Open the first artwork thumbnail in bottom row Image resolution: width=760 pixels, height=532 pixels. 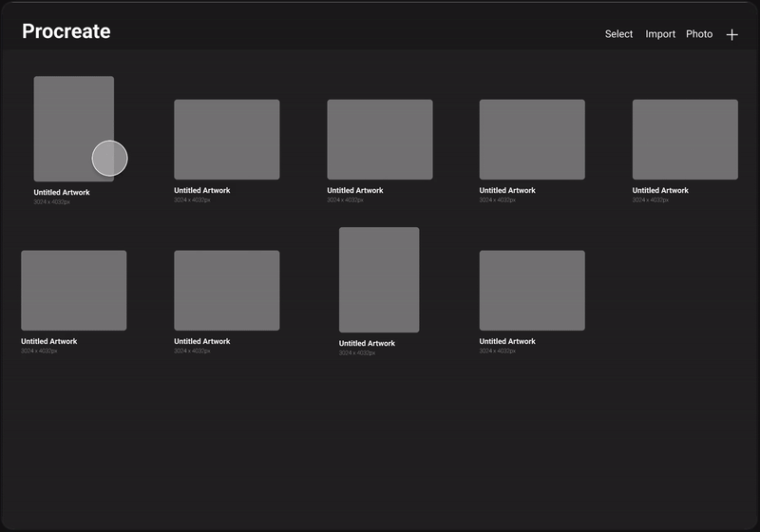[74, 291]
